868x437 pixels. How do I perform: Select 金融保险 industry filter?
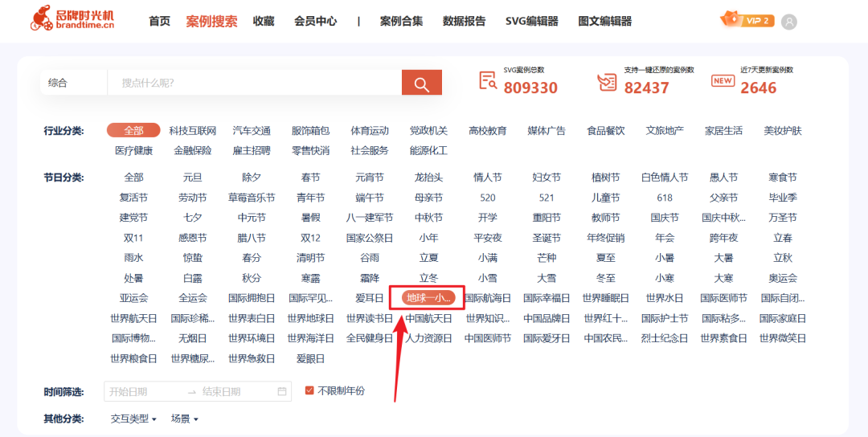click(193, 150)
